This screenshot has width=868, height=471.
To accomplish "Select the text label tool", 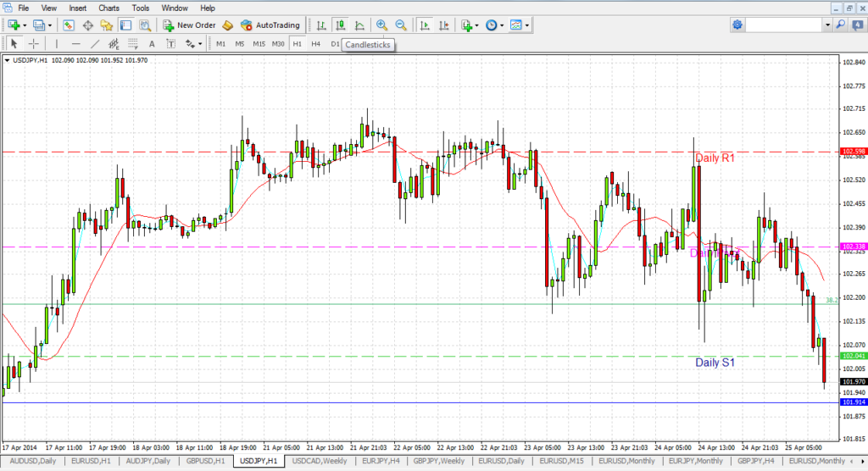I will 171,44.
